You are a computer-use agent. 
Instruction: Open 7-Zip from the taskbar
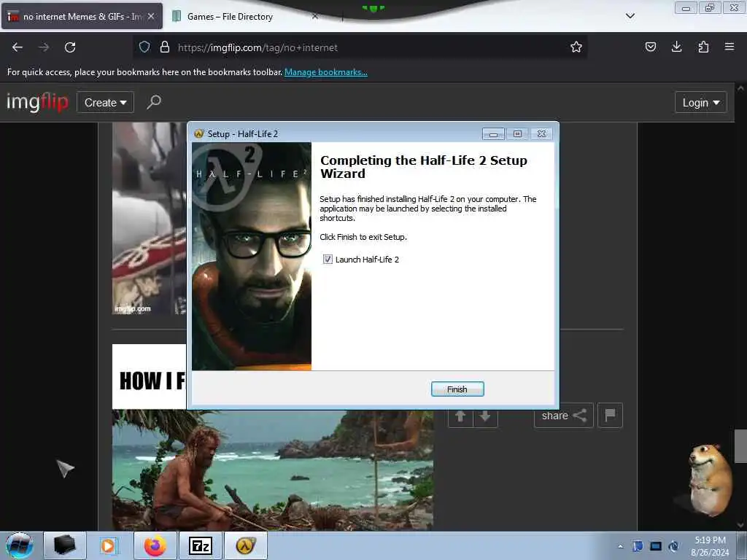[201, 545]
